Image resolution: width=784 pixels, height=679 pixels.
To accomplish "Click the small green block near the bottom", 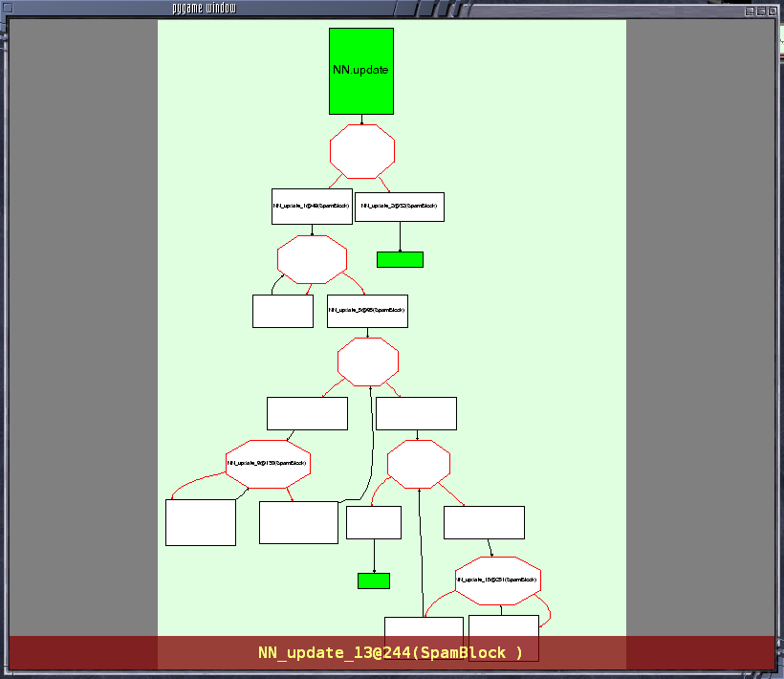I will point(374,581).
